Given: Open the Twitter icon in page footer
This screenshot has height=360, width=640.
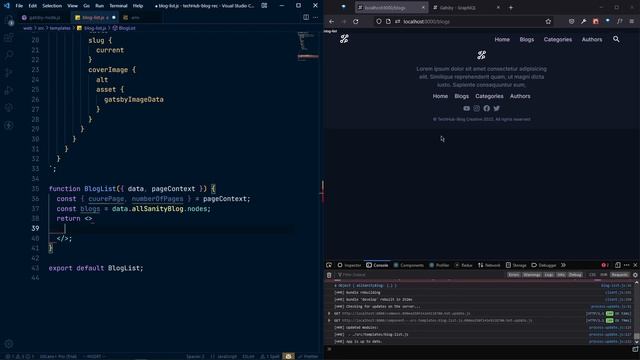Looking at the screenshot, I should tap(497, 108).
